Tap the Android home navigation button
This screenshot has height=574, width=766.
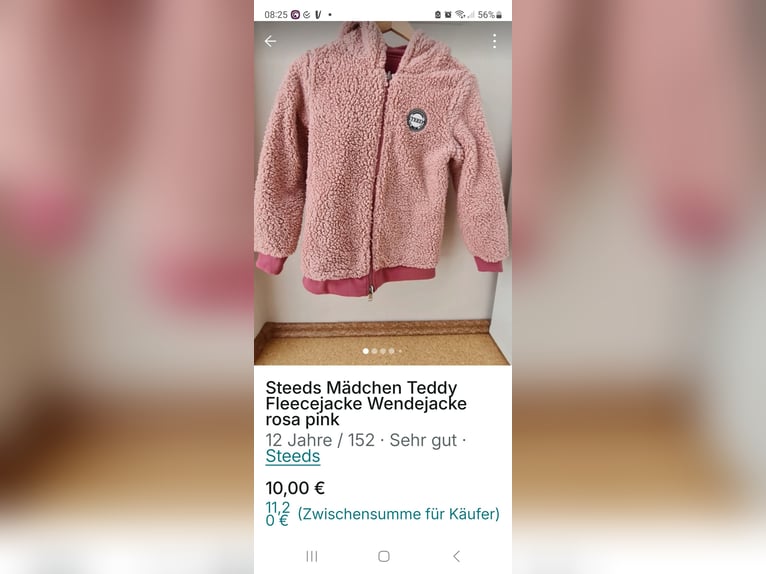pos(384,556)
